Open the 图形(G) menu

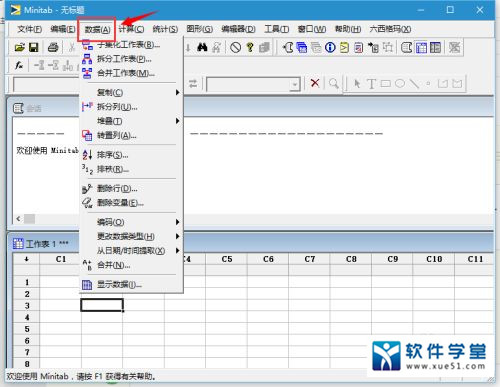pos(199,29)
